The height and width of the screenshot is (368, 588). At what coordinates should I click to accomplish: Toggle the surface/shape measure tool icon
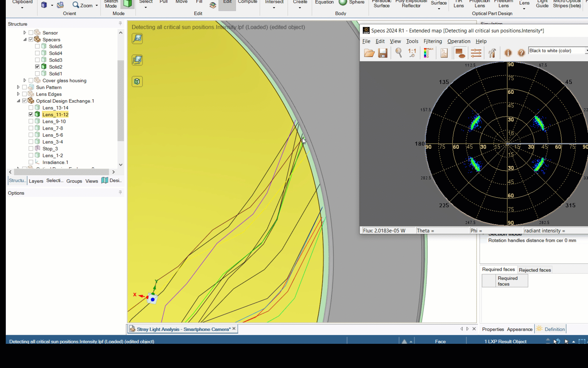point(460,53)
